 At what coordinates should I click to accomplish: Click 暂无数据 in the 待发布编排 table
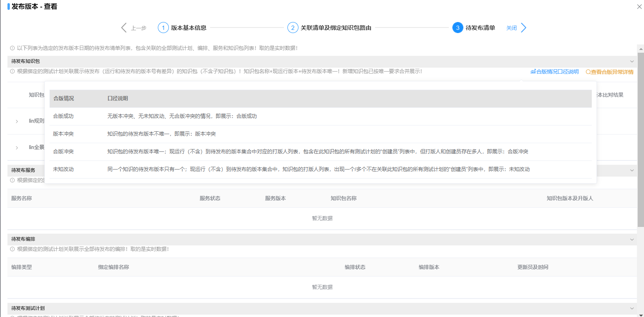point(322,287)
